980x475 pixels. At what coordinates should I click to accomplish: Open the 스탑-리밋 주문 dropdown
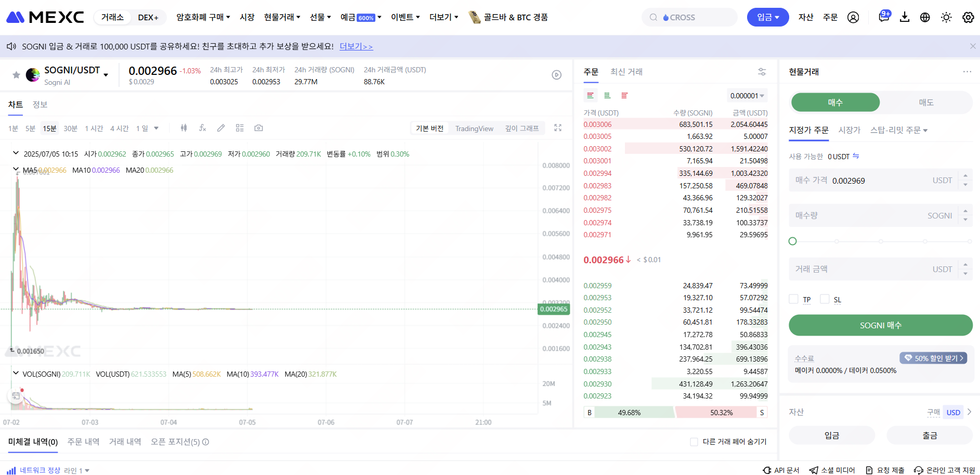coord(899,130)
